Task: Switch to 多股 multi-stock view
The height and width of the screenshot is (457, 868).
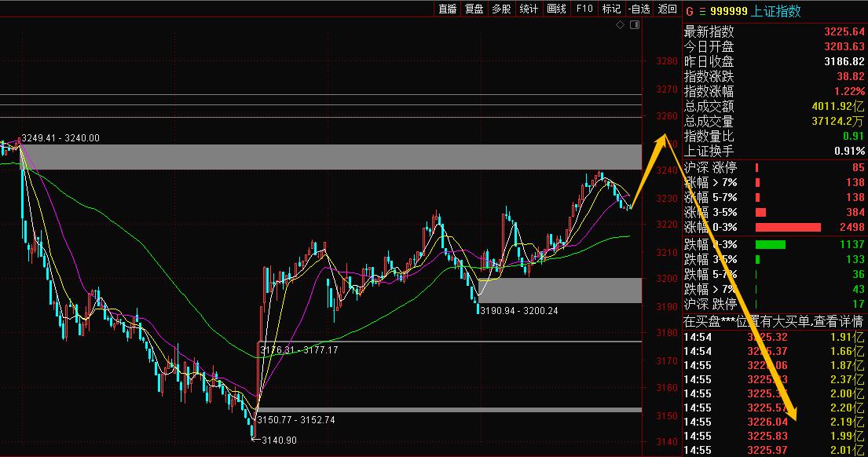Action: click(x=501, y=9)
